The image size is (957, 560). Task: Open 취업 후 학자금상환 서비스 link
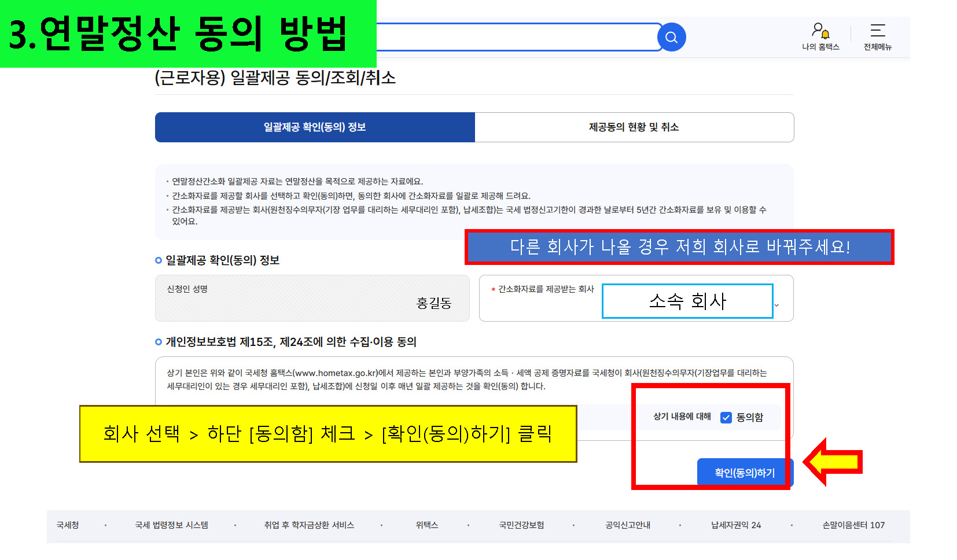pos(308,525)
